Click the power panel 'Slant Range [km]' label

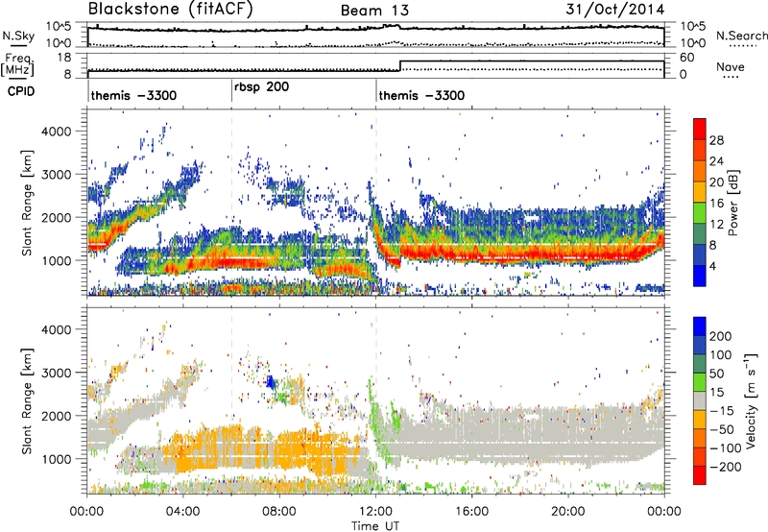click(28, 203)
